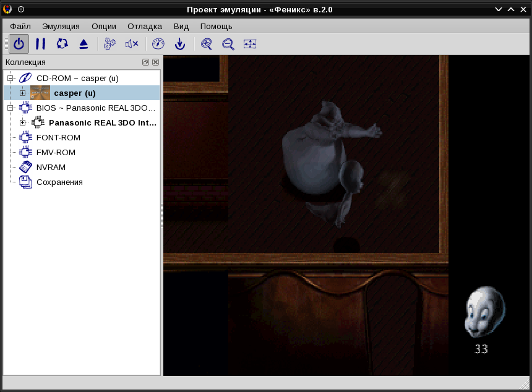Select the NVRAM tree item
Image resolution: width=532 pixels, height=392 pixels.
tap(51, 167)
